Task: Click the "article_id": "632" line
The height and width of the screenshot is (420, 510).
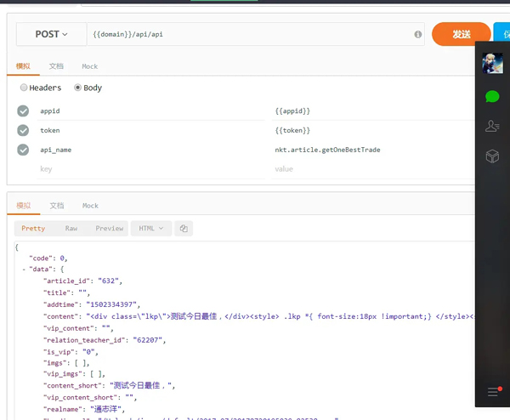Action: click(83, 281)
